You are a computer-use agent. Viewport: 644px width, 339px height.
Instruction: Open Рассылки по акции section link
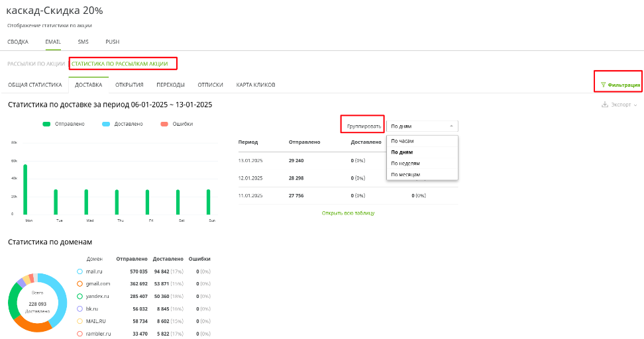(x=36, y=64)
